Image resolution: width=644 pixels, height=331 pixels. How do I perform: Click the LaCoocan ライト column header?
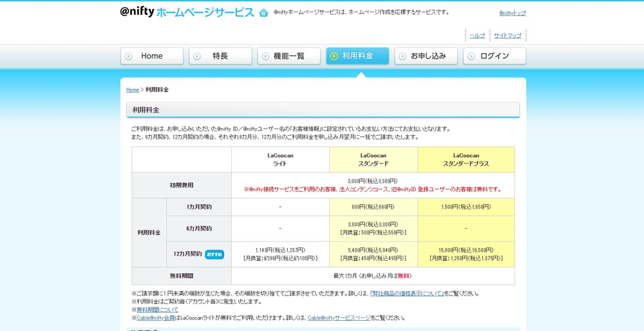tap(280, 160)
